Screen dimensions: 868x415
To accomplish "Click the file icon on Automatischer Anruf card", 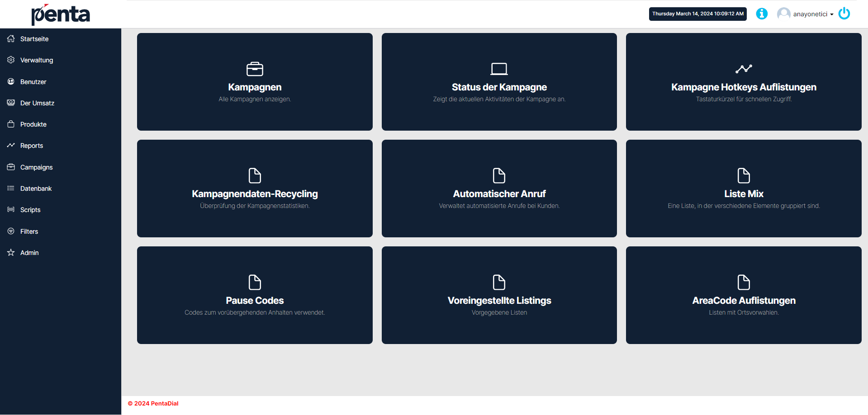I will pyautogui.click(x=499, y=176).
